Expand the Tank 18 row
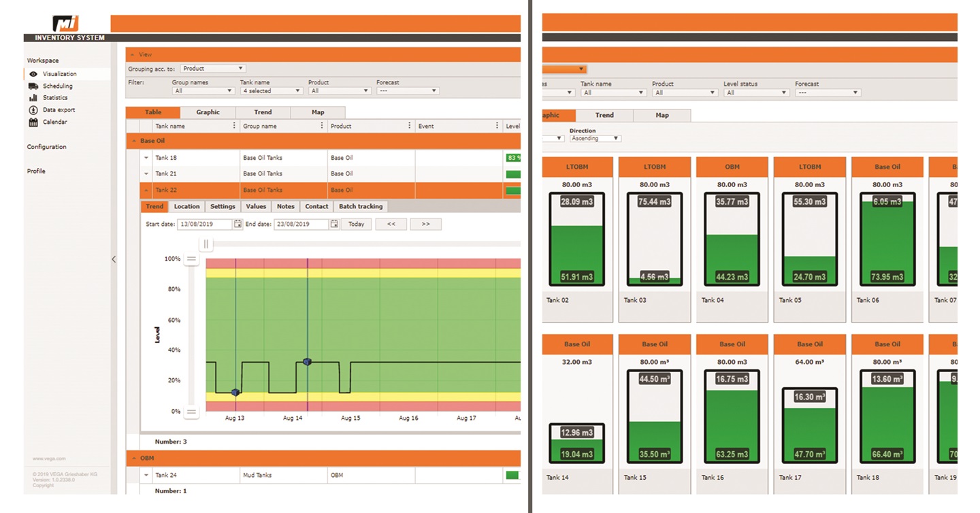980x513 pixels. coord(146,158)
